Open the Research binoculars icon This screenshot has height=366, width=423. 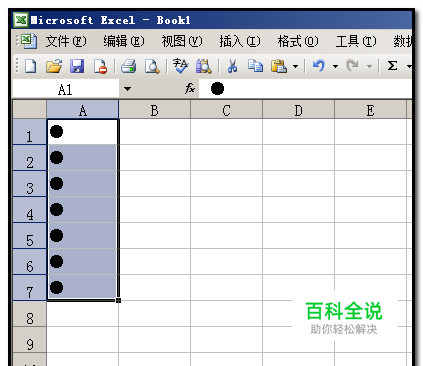coord(203,66)
